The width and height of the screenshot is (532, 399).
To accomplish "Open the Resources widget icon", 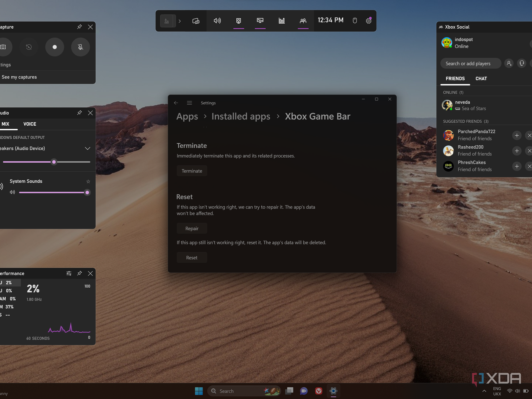I will pos(282,21).
